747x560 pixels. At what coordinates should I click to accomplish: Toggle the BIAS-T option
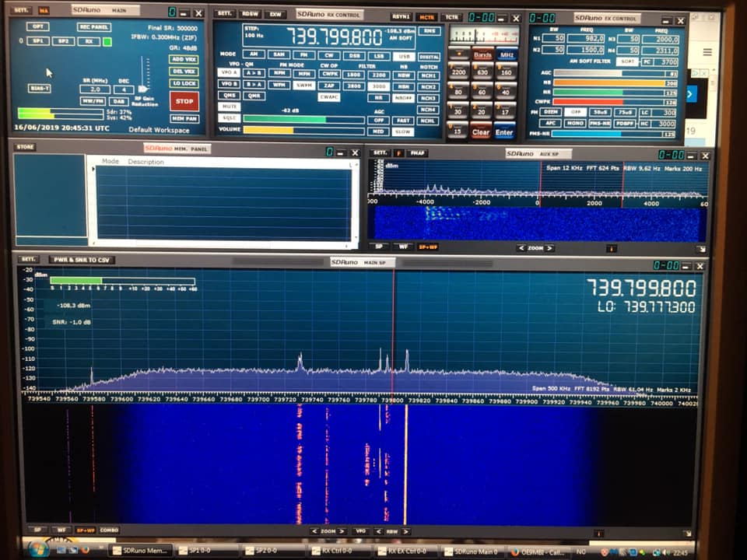(39, 89)
